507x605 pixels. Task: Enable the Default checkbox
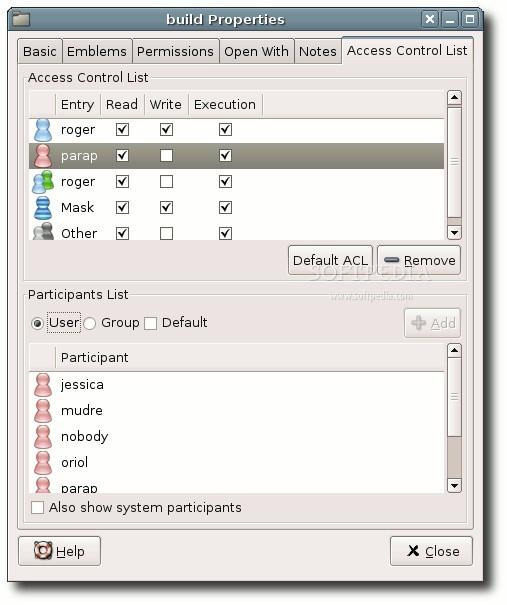[150, 323]
